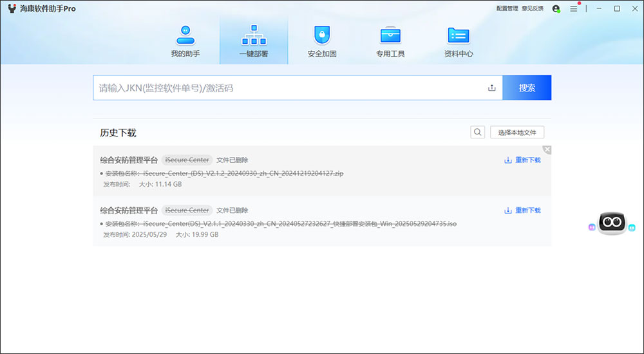Click the 选择本地文件 button

coord(517,132)
